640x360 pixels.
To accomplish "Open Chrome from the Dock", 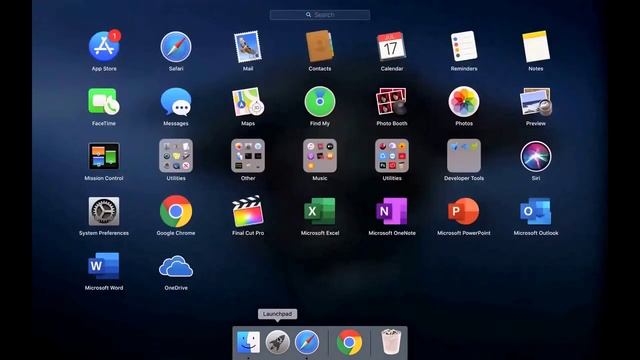I will tap(349, 342).
